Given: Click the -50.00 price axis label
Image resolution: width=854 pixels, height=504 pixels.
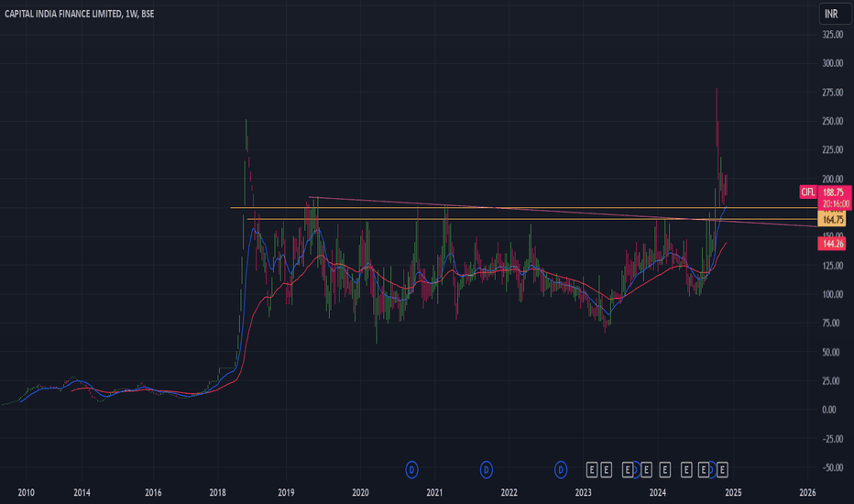Looking at the screenshot, I should [x=833, y=467].
